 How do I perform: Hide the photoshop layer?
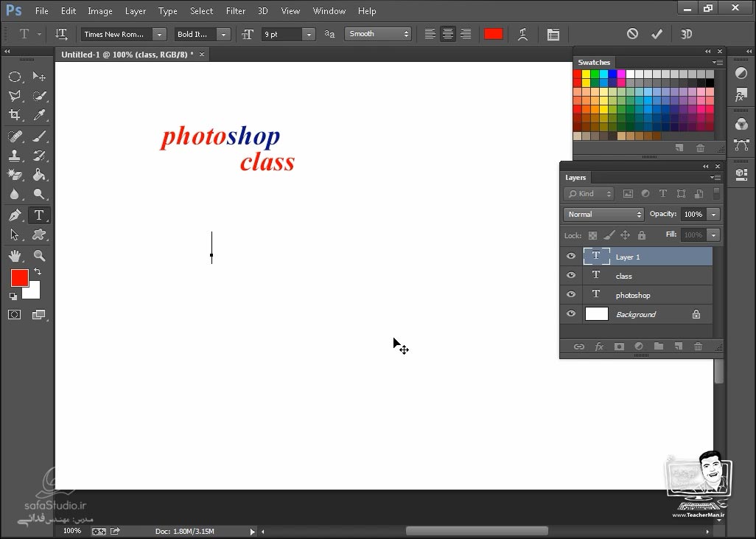tap(571, 294)
